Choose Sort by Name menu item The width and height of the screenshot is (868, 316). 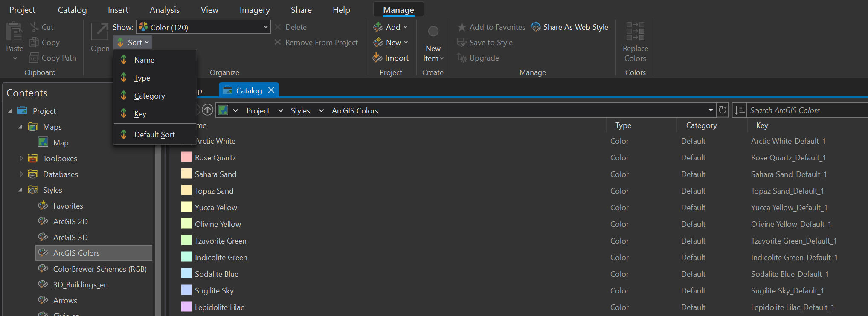(154, 60)
